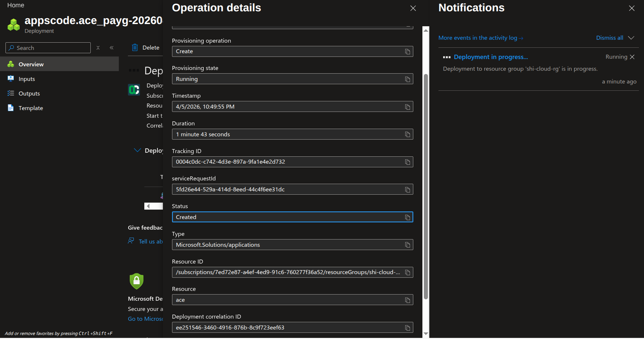Viewport: 644px width, 339px height.
Task: Open the Inputs menu item
Action: coord(27,79)
